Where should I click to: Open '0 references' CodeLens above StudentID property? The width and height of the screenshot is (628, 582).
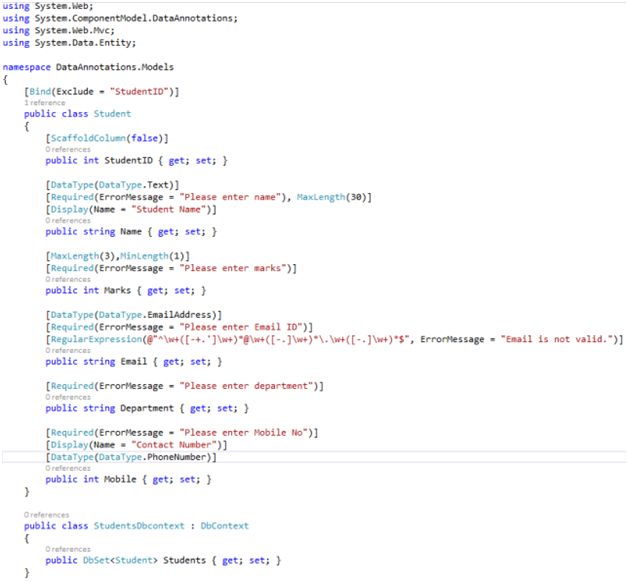68,149
